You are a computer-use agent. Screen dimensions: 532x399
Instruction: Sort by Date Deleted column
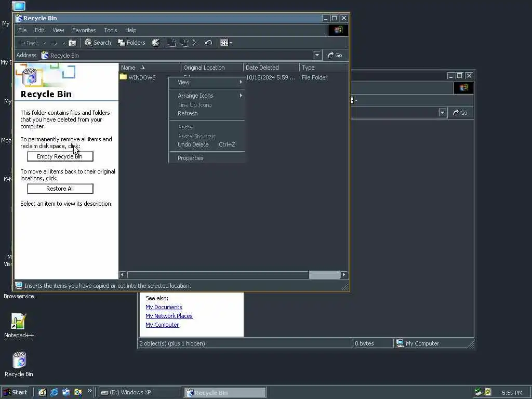pos(271,68)
